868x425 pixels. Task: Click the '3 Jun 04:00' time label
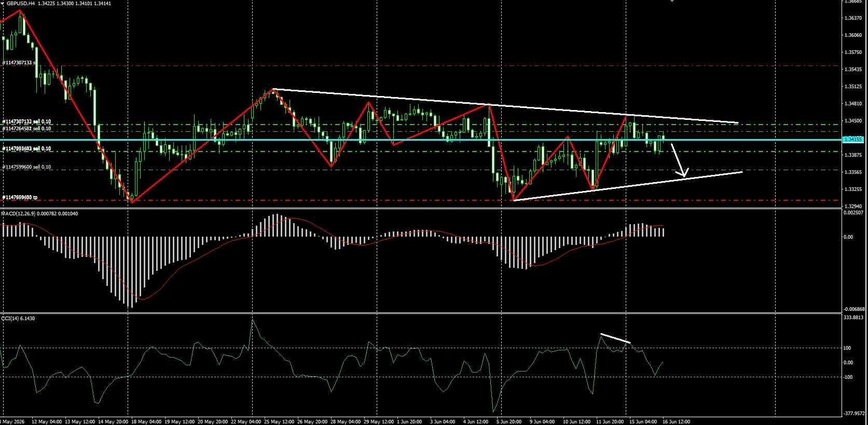444,421
